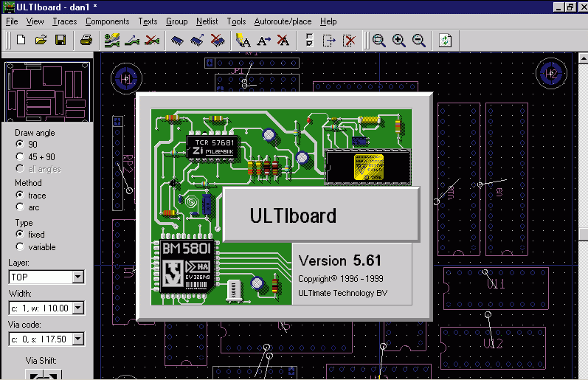Viewport: 588px width, 380px height.
Task: Click the mounting hole at top right
Action: click(551, 74)
